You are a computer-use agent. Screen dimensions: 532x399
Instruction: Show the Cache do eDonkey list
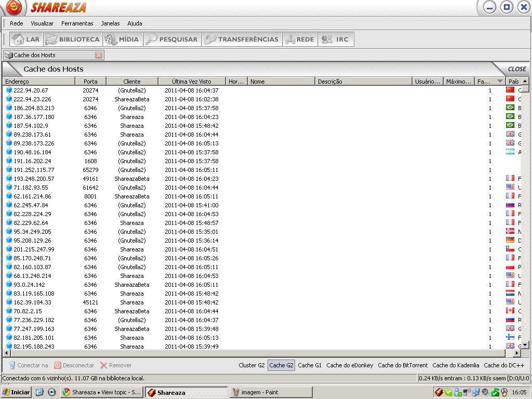tap(350, 365)
